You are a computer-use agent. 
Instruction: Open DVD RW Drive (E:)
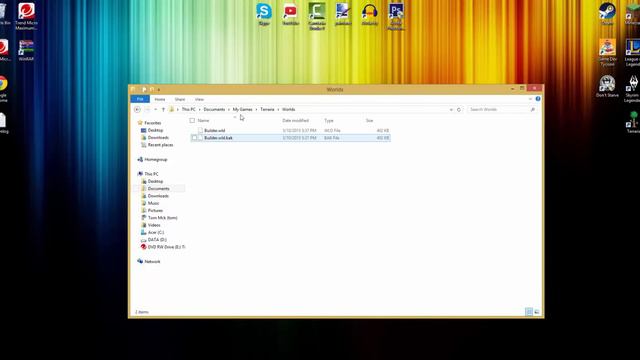tap(166, 247)
